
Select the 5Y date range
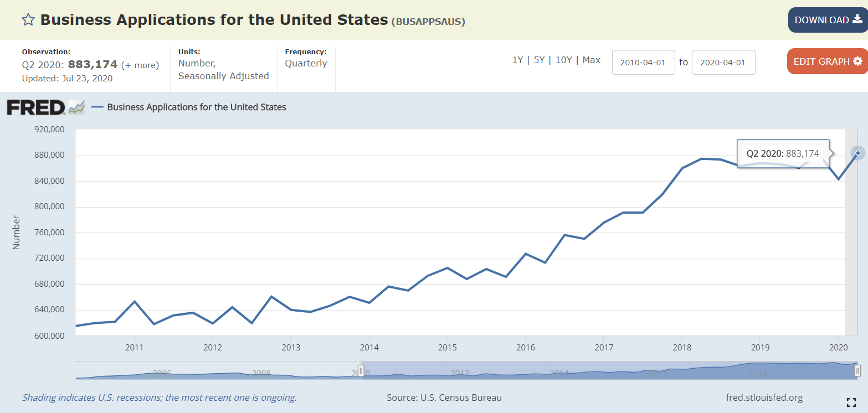tap(538, 60)
